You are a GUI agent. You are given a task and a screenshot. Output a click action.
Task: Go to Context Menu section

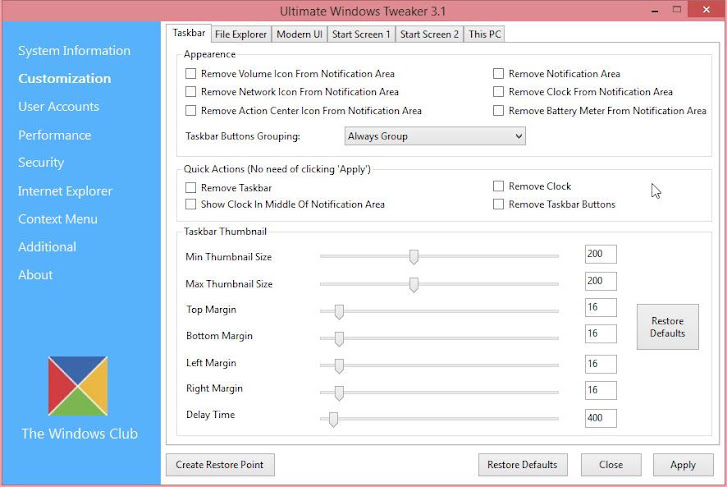57,219
